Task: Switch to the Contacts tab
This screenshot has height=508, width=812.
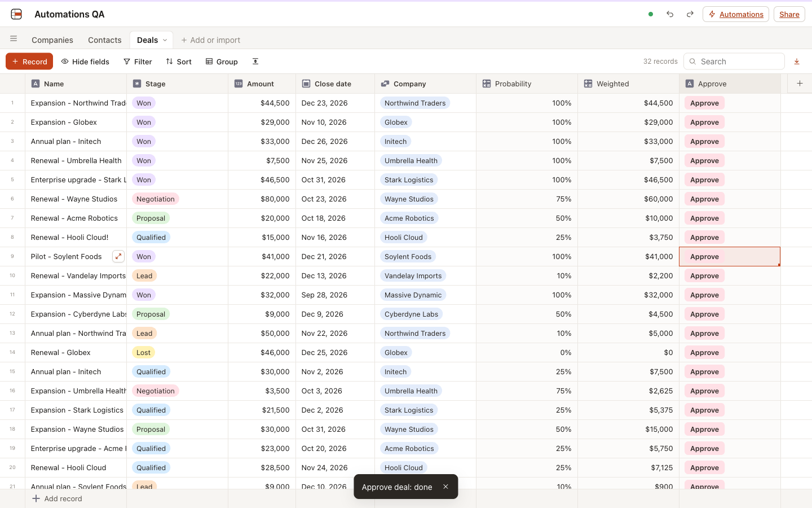Action: 105,40
